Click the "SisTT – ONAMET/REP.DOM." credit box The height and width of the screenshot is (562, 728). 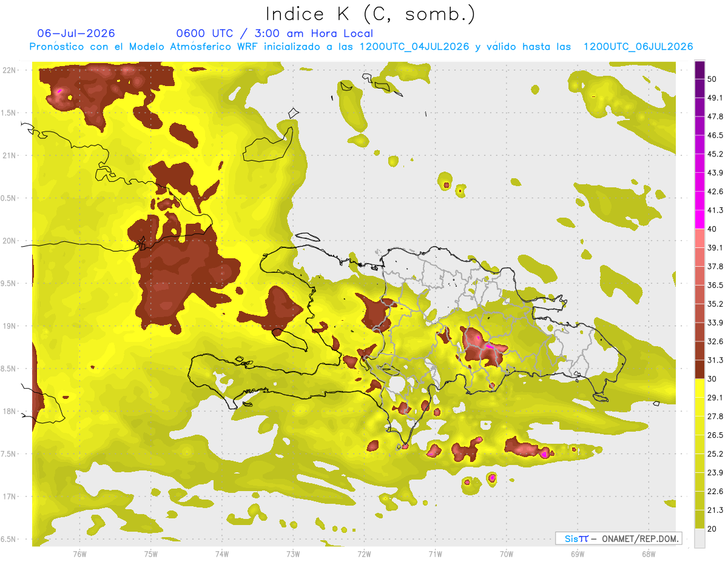(618, 538)
